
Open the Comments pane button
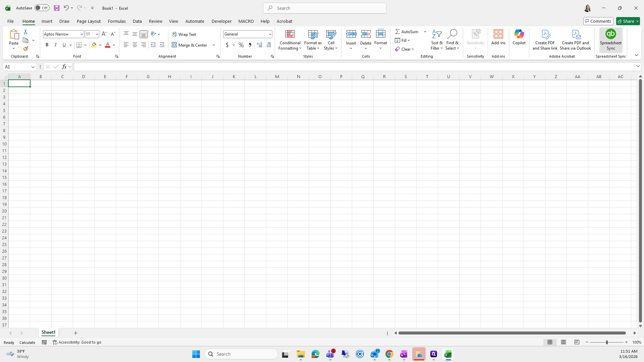click(598, 21)
